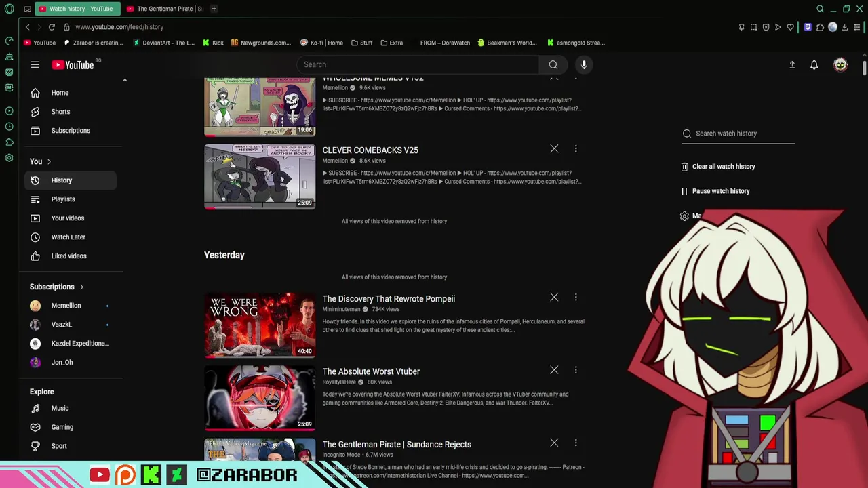Open the upload/create icon in the header
The width and height of the screenshot is (868, 488).
click(792, 64)
